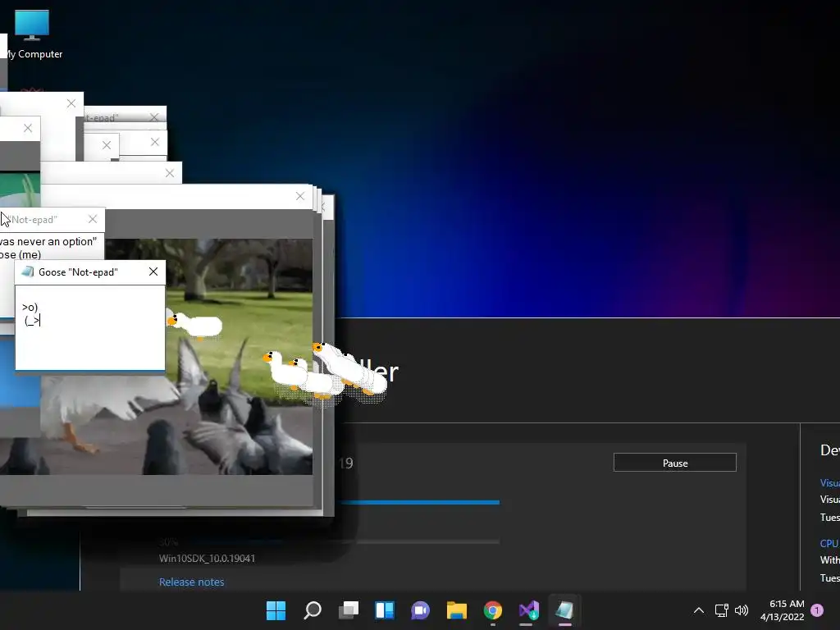Click into the Goose Not-epad text area
This screenshot has height=630, width=840.
click(x=90, y=327)
